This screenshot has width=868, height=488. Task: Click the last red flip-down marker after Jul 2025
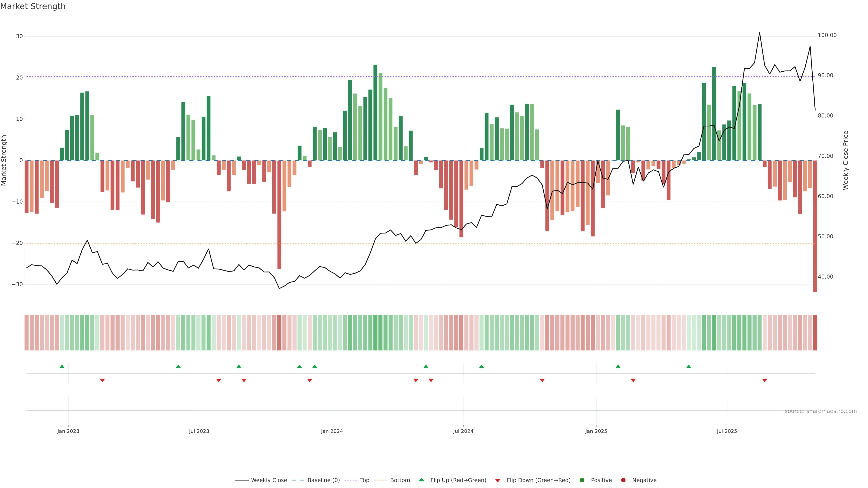pyautogui.click(x=764, y=380)
